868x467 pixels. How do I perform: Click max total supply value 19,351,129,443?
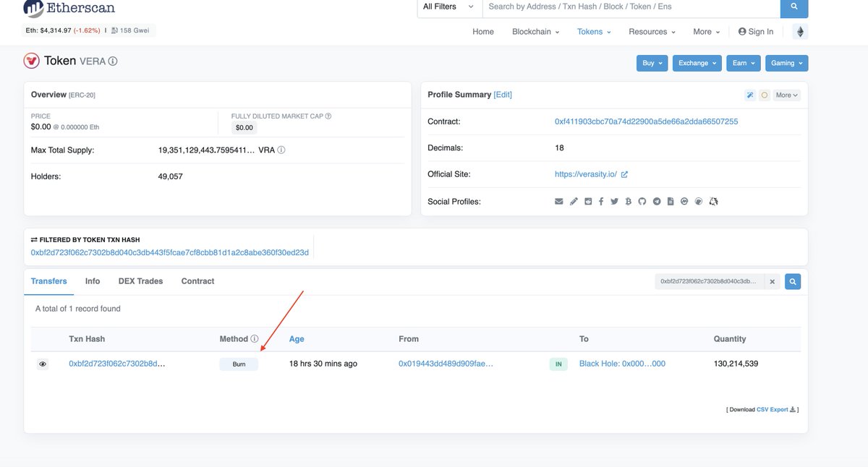[206, 150]
